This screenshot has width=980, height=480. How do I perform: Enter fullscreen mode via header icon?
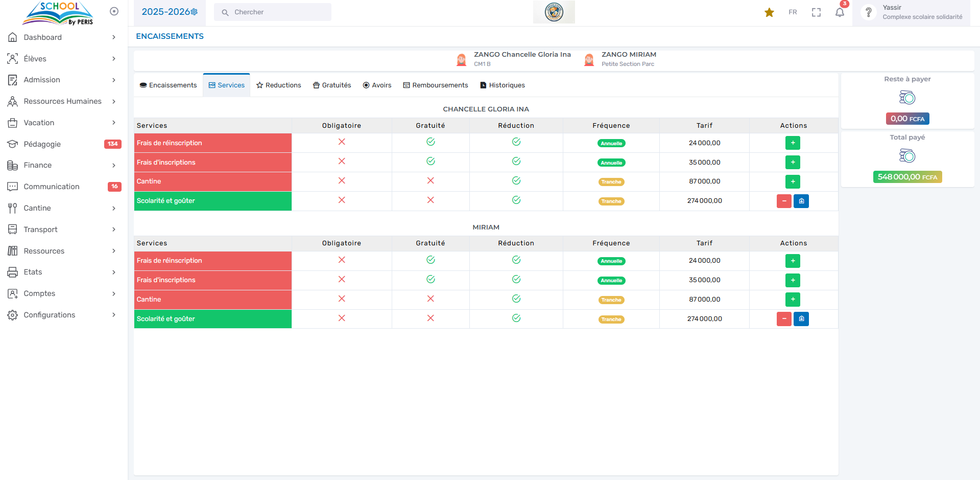tap(816, 12)
